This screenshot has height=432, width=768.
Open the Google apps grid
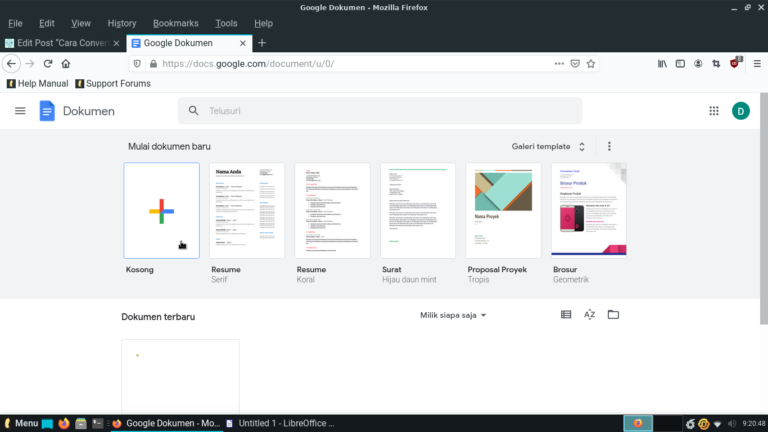point(714,111)
